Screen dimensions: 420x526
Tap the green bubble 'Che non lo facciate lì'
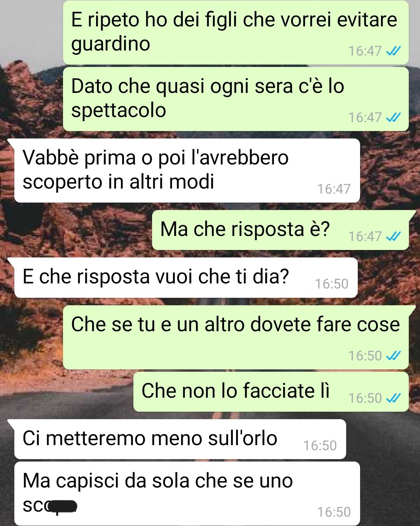click(x=271, y=392)
